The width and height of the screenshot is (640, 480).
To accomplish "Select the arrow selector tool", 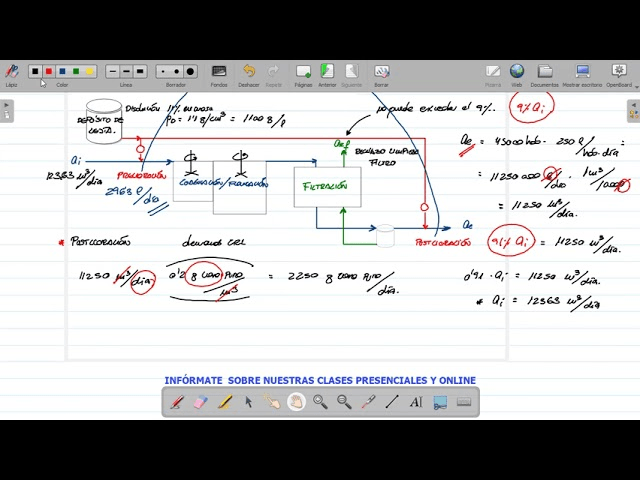I will [x=248, y=402].
